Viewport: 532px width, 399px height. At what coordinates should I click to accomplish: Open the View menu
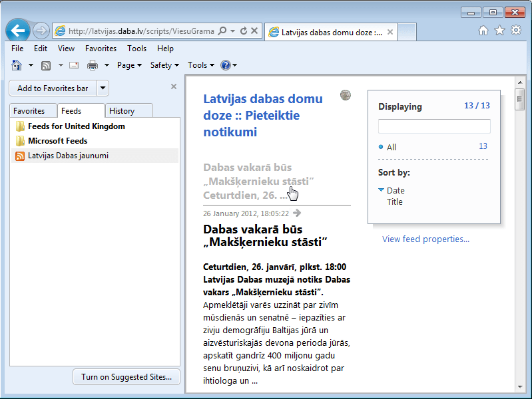click(66, 49)
